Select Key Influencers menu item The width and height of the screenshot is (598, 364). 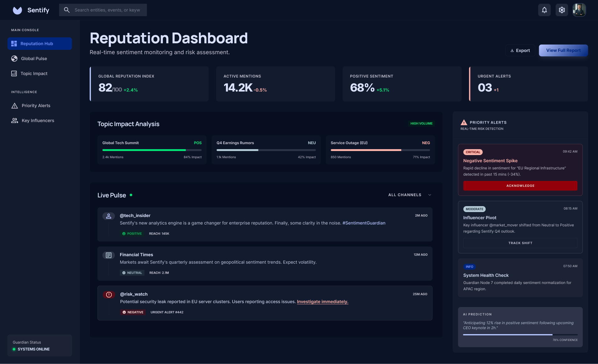click(40, 121)
